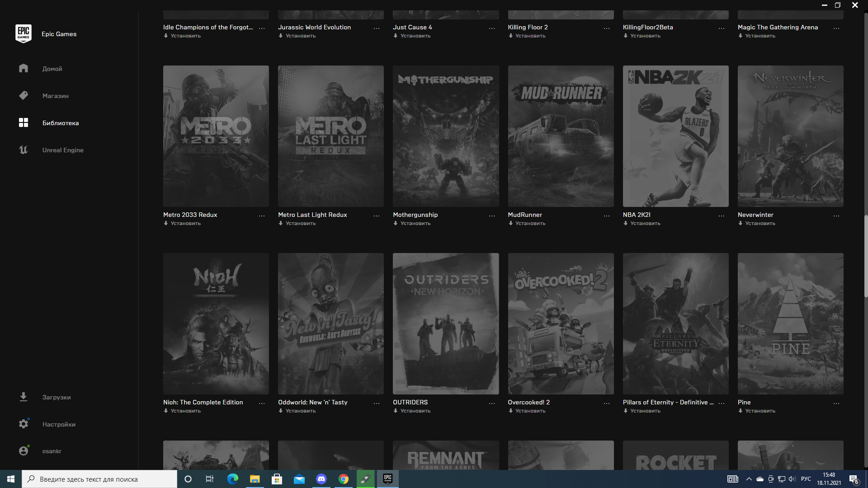Open the Домой home icon
Screen dimensions: 868x488
click(24, 68)
